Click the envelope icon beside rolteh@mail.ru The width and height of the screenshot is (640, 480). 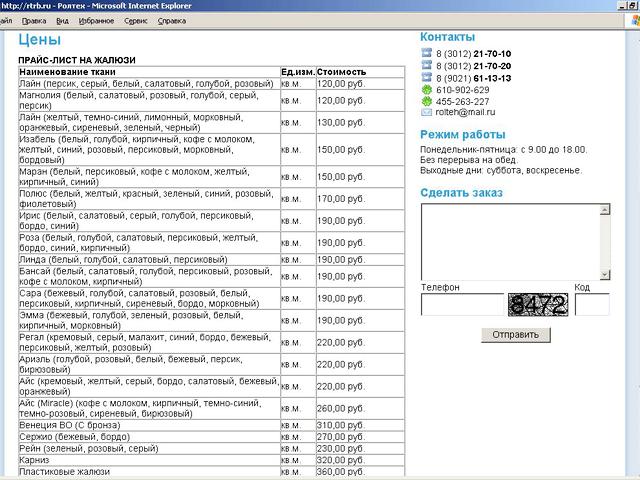[426, 113]
